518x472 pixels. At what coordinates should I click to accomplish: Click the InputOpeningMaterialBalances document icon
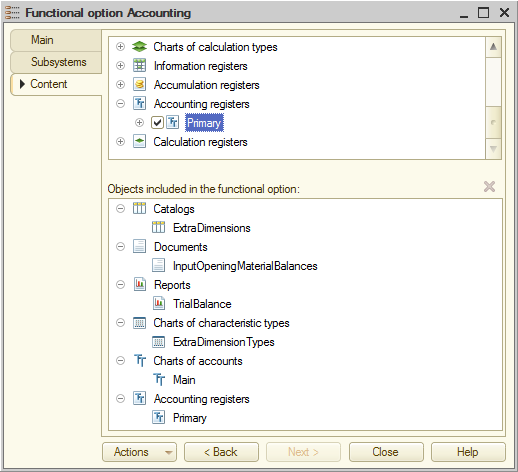(158, 266)
